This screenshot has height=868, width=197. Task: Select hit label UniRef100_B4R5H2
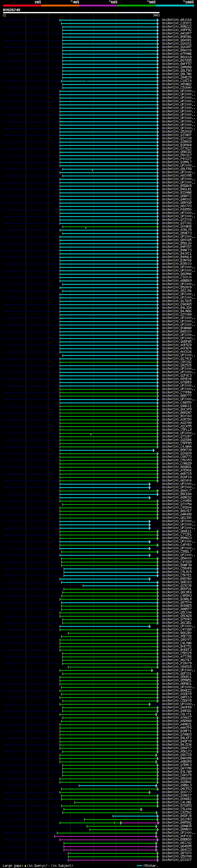click(x=177, y=822)
